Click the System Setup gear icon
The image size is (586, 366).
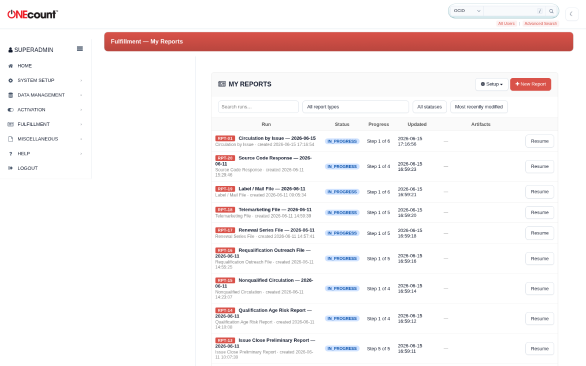(x=10, y=80)
